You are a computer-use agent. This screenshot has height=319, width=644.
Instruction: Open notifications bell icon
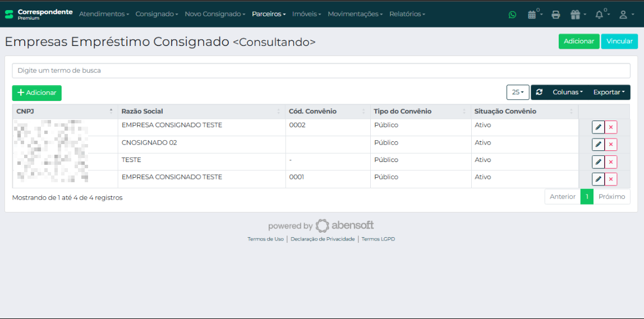(x=602, y=15)
